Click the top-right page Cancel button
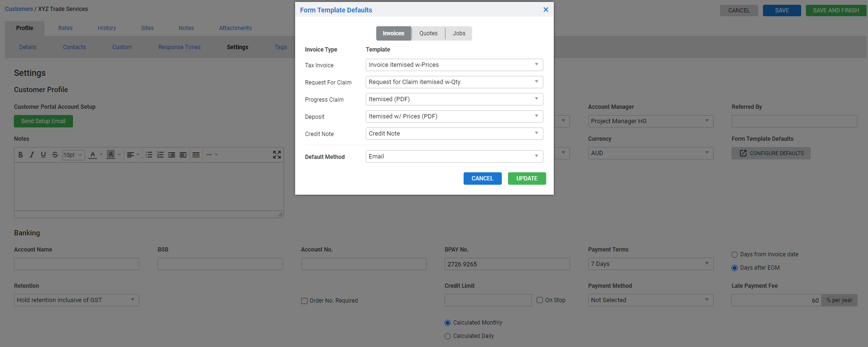This screenshot has width=868, height=347. (739, 11)
